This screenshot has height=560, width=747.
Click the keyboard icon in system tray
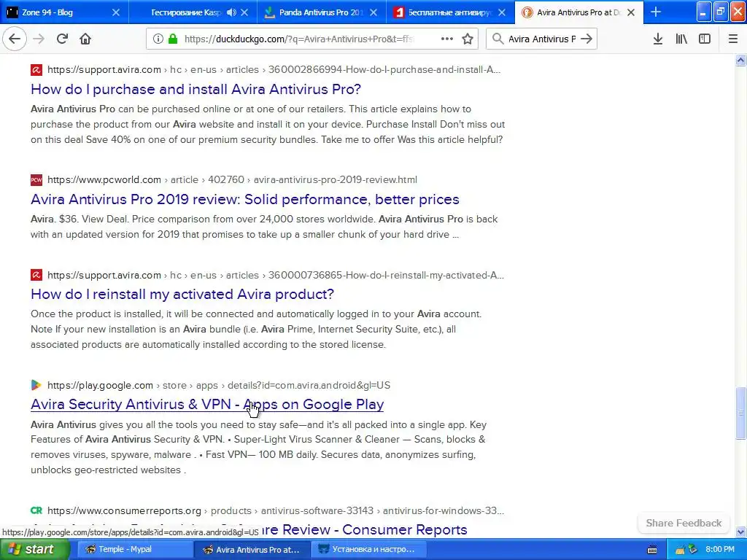pos(652,550)
